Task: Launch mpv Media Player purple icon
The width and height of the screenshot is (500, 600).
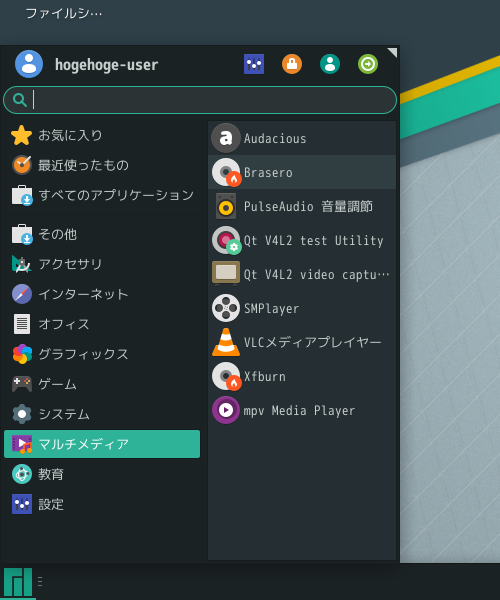Action: (x=226, y=410)
